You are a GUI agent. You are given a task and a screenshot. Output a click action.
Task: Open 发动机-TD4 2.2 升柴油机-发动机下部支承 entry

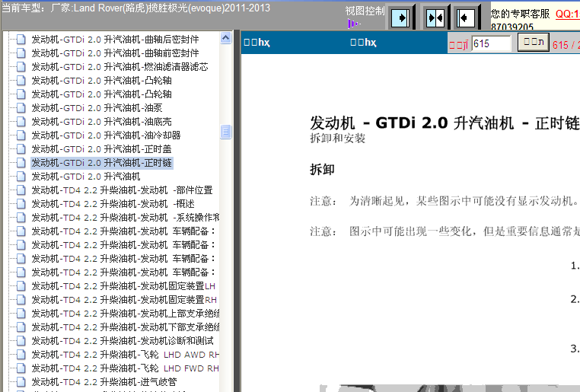point(126,327)
